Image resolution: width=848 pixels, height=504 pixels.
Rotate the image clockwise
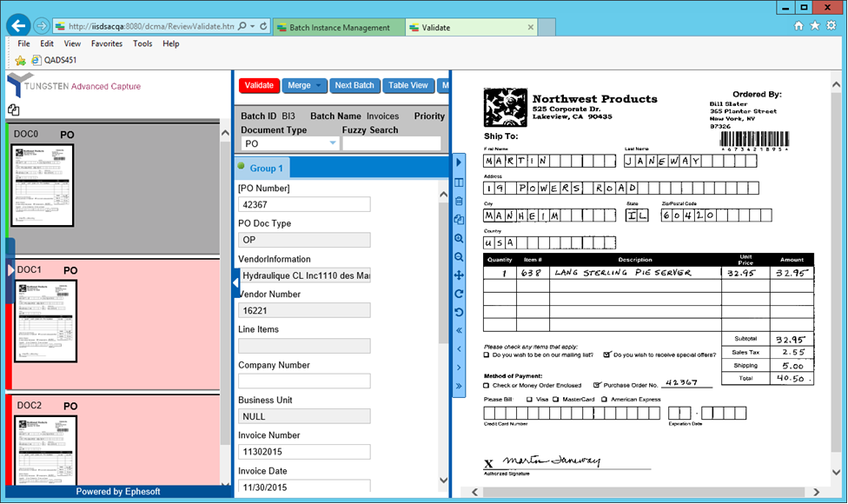459,294
